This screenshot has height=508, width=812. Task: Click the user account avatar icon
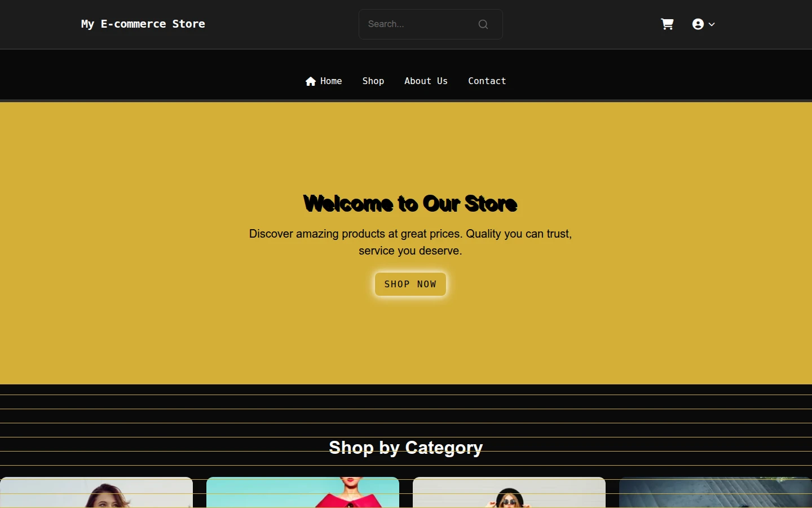[x=698, y=24]
